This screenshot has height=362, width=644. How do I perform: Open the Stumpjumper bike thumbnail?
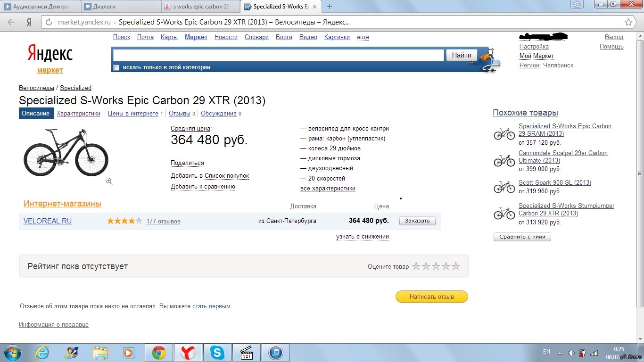[504, 214]
